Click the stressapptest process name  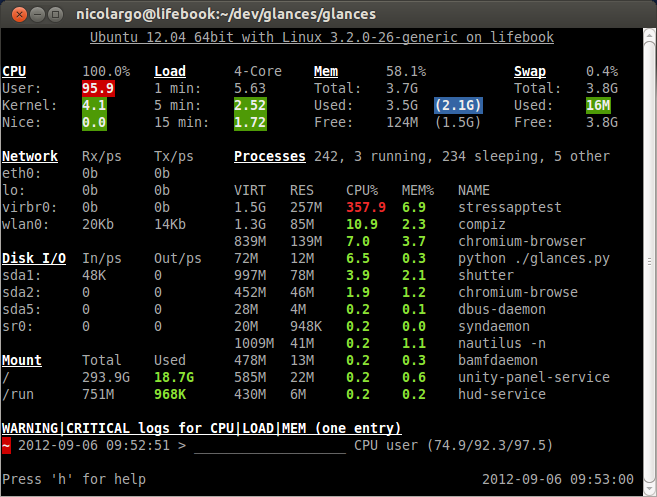pos(510,207)
